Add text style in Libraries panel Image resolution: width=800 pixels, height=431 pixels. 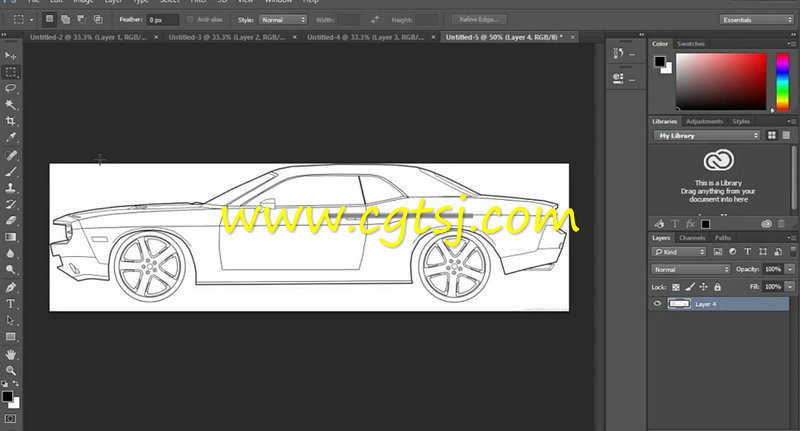click(x=675, y=224)
